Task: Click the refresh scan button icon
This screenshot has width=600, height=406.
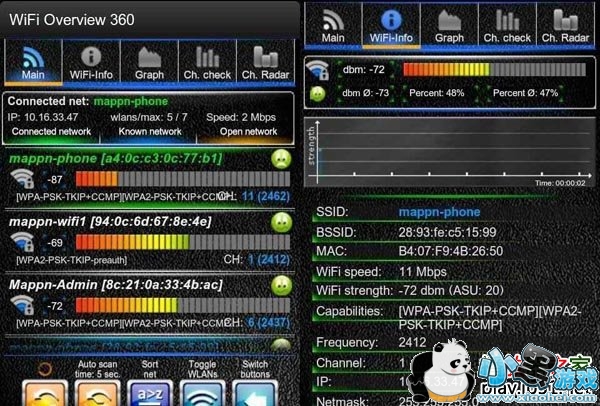Action: 45,392
